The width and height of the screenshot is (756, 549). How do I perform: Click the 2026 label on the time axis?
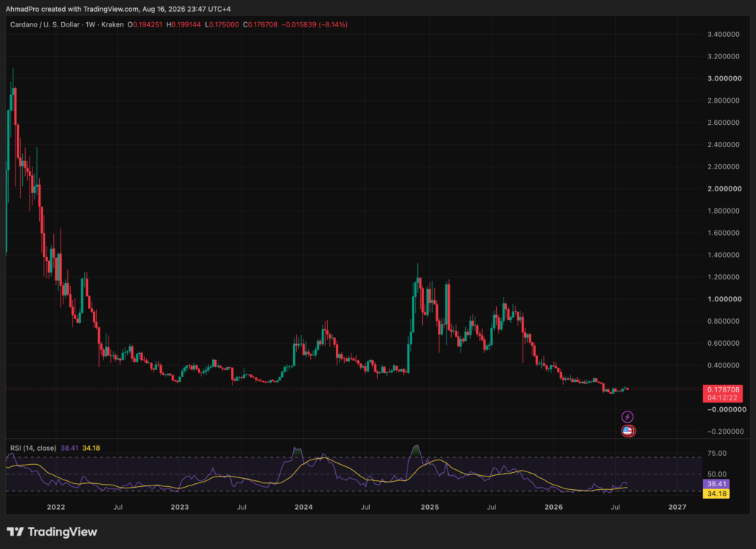(554, 507)
